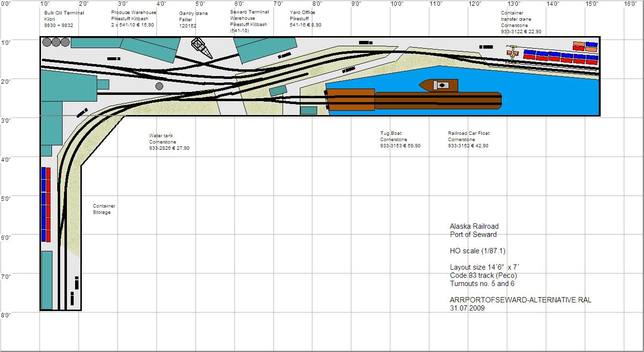This screenshot has height=352, width=644.
Task: Click the brown railroad car float barge
Action: click(x=438, y=100)
